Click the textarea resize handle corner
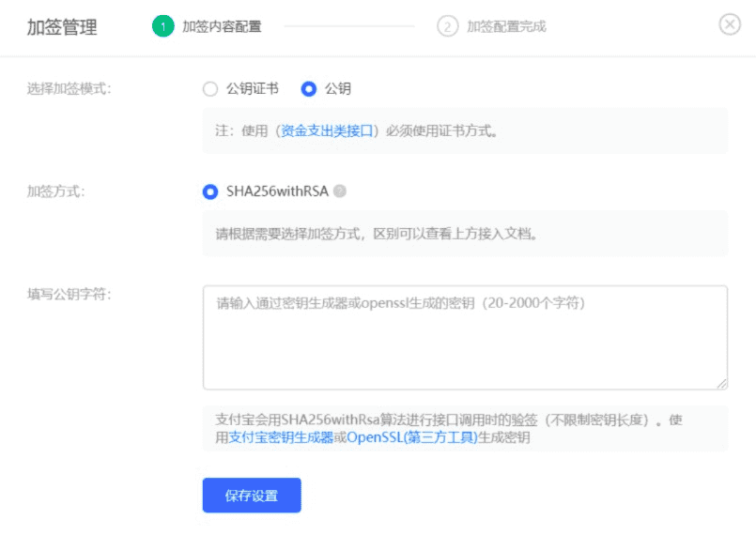The image size is (756, 550). pyautogui.click(x=722, y=384)
